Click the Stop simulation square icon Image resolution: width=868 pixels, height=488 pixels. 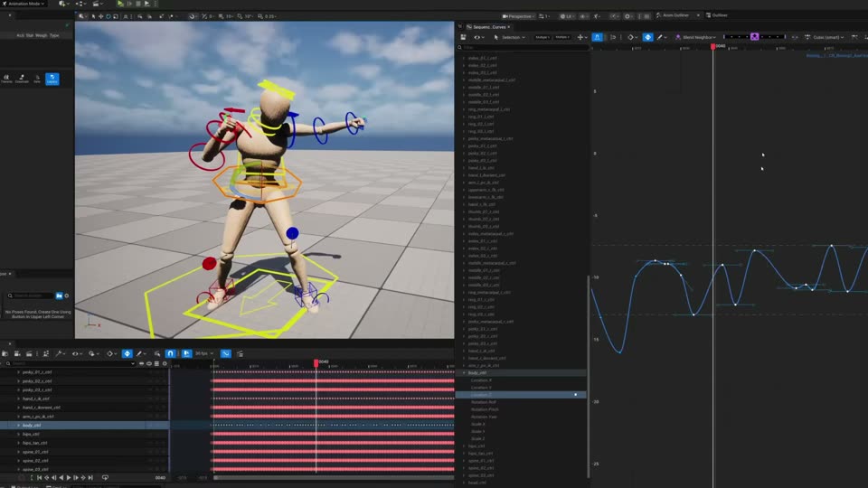click(x=138, y=4)
